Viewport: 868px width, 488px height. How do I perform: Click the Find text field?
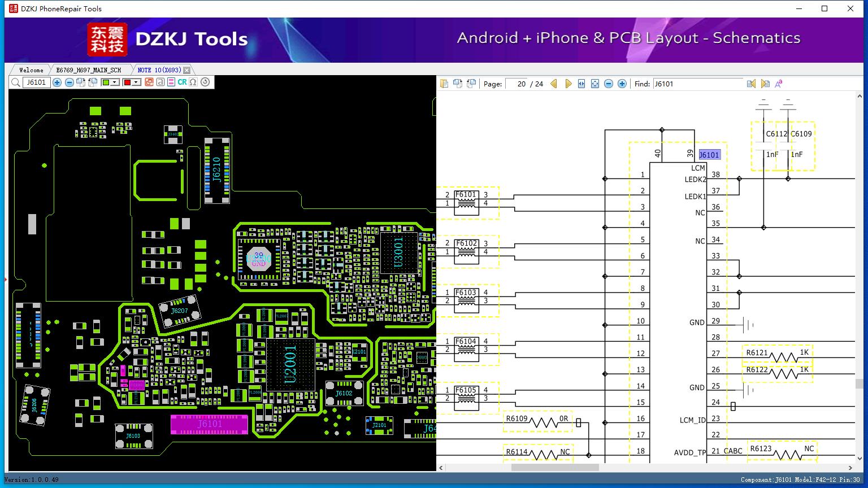click(698, 84)
